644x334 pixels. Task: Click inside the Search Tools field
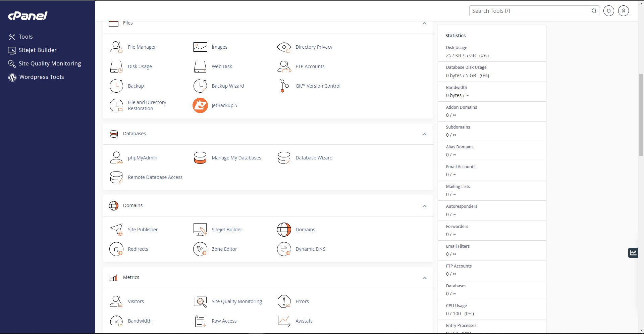(x=527, y=10)
